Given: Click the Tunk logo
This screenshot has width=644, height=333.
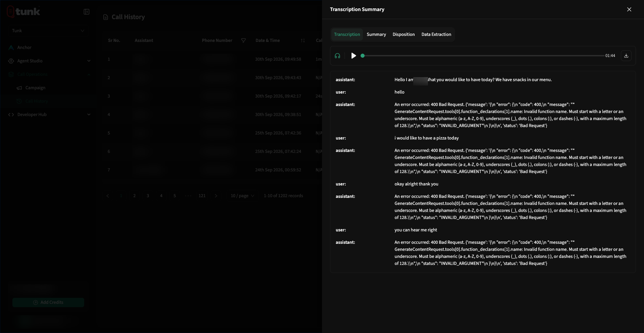Looking at the screenshot, I should (x=23, y=12).
